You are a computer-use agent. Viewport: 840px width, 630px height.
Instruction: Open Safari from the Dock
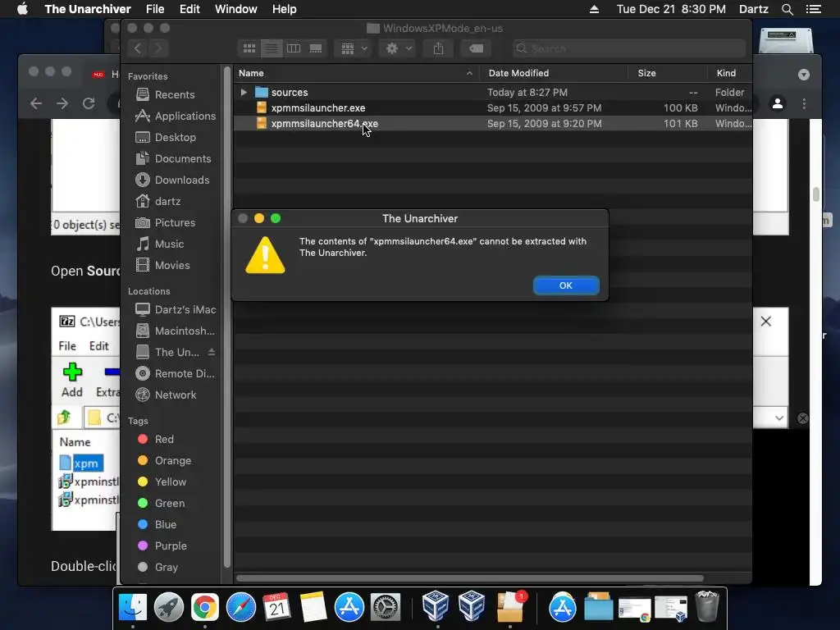pyautogui.click(x=240, y=607)
